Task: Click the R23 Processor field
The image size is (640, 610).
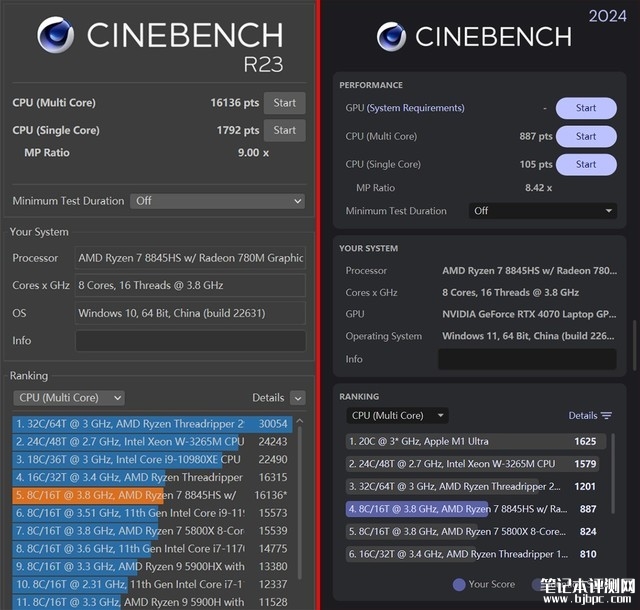Action: coord(190,258)
